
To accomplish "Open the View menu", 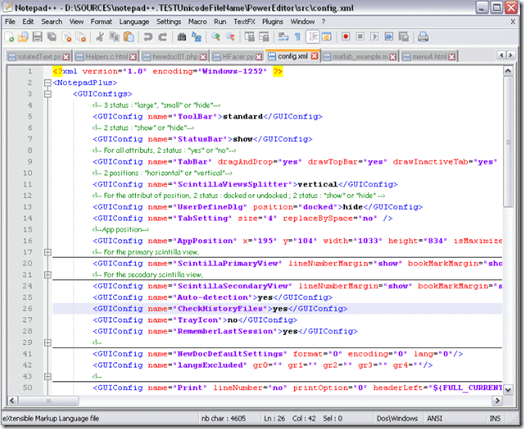I will tap(76, 22).
